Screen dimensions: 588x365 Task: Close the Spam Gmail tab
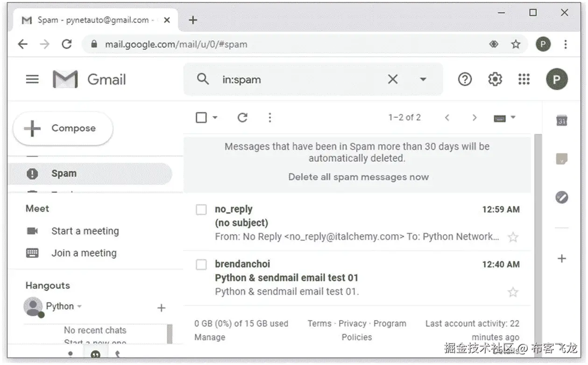tap(167, 20)
